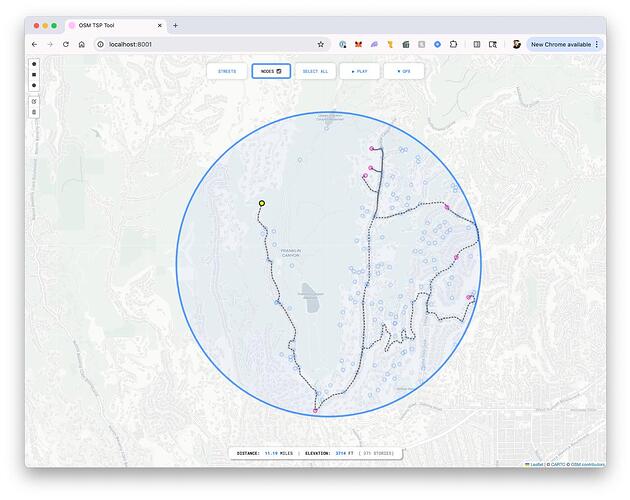Click the yellow start node on map
The width and height of the screenshot is (630, 500).
pos(262,203)
